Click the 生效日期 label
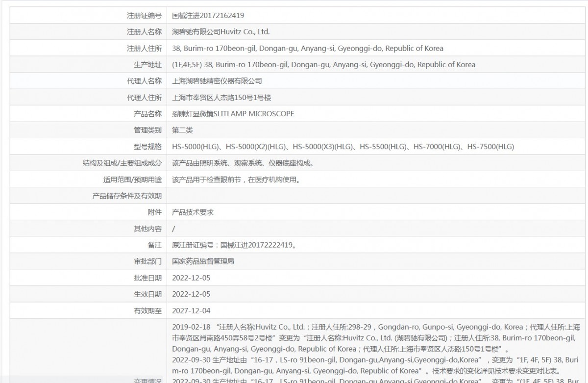Viewport: 588px width, 383px height. click(x=147, y=294)
